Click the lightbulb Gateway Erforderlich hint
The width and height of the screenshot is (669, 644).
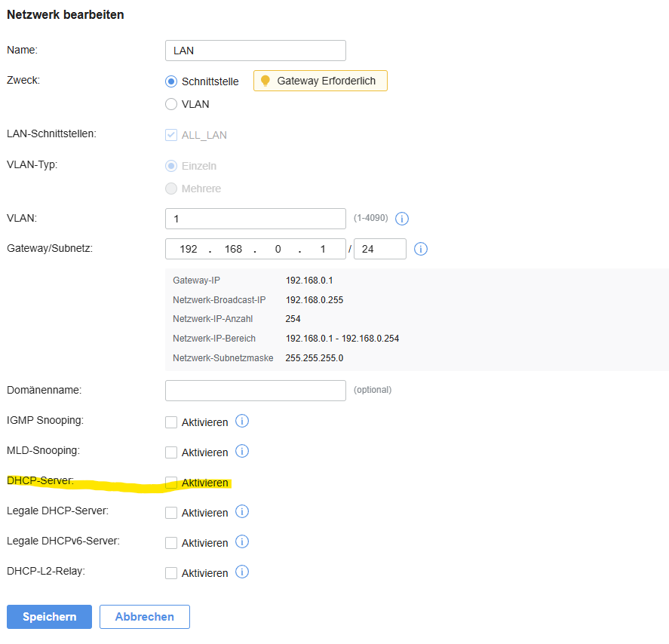coord(320,81)
